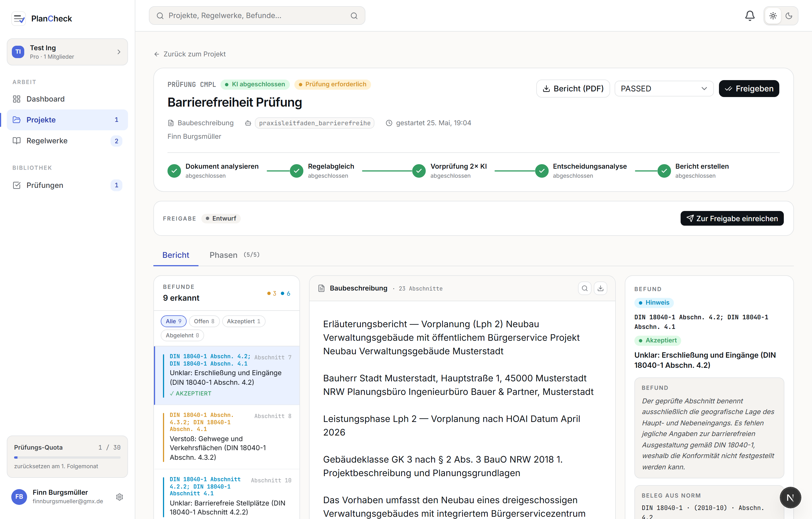Click the Vorprüfung 2× KI step checkmark
Viewport: 812px width, 519px height.
pyautogui.click(x=419, y=171)
